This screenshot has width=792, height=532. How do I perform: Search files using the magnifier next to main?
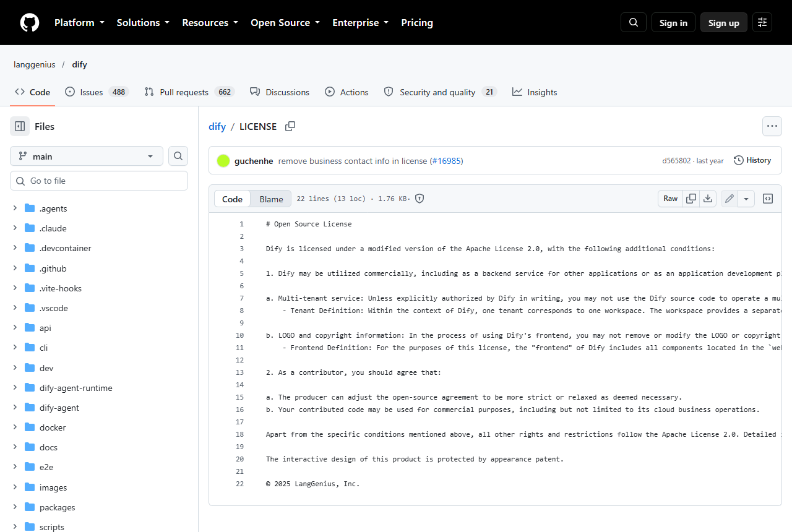click(x=178, y=156)
